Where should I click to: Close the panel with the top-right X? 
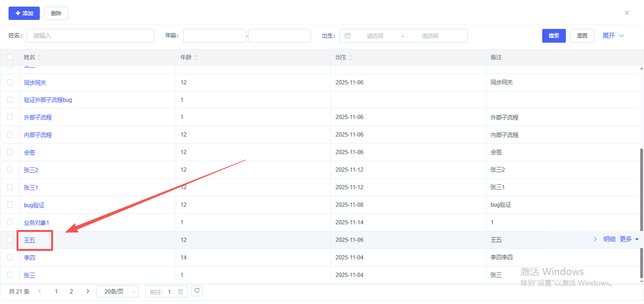pyautogui.click(x=627, y=13)
